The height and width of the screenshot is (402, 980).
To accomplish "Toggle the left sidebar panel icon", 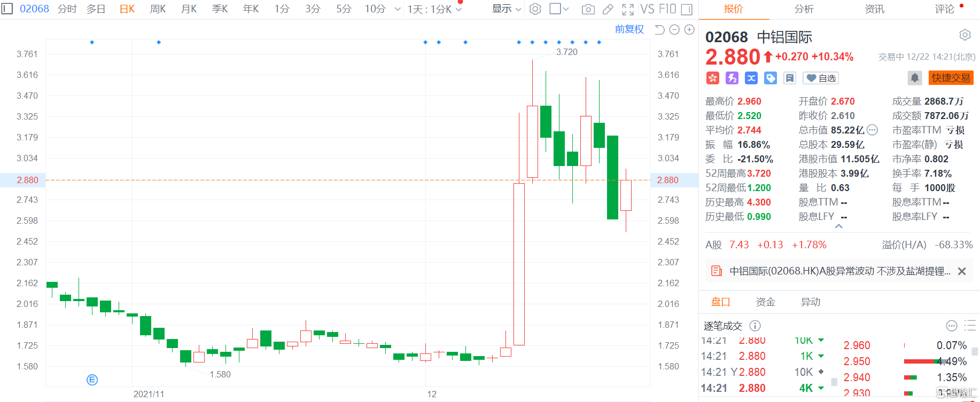I will coord(7,9).
